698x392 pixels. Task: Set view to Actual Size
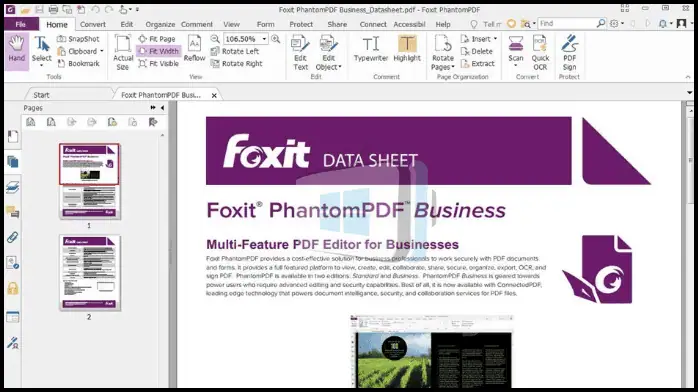point(122,53)
